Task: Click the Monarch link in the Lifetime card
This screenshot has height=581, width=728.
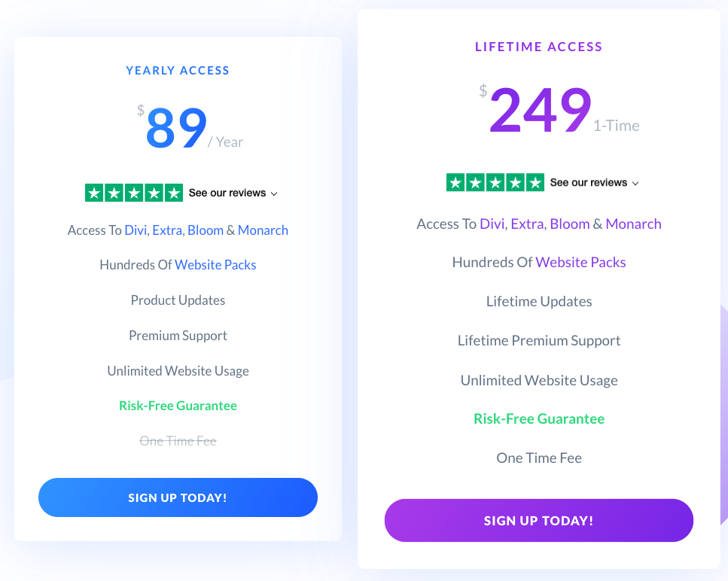Action: click(633, 224)
